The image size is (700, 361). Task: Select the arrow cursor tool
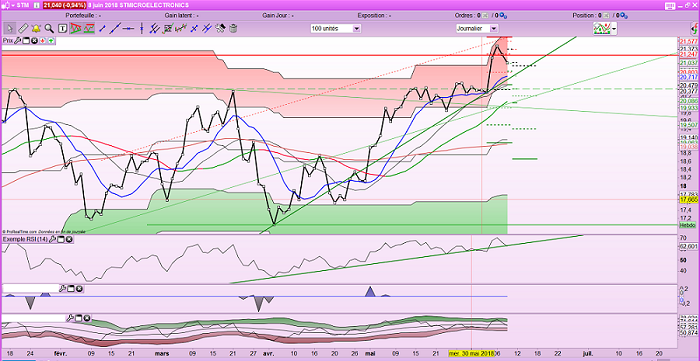coord(10,29)
